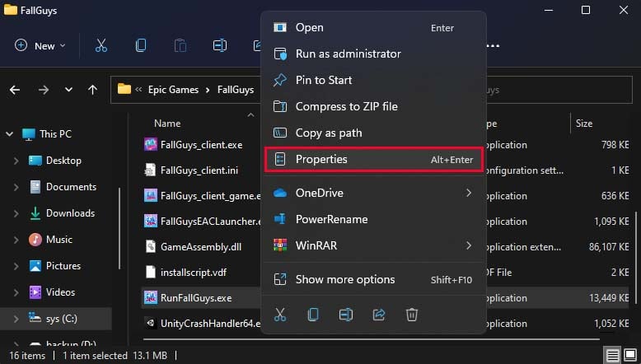Expand the Videos tree node
The width and height of the screenshot is (641, 364).
(16, 292)
